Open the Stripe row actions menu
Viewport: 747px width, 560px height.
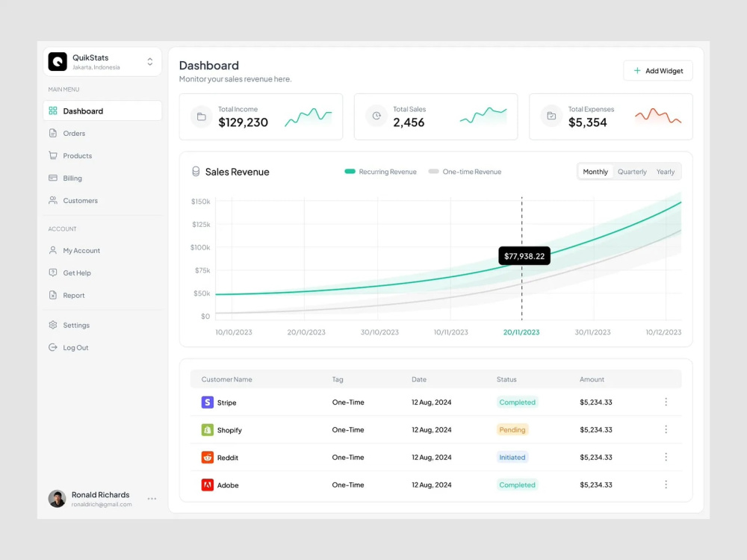tap(666, 402)
